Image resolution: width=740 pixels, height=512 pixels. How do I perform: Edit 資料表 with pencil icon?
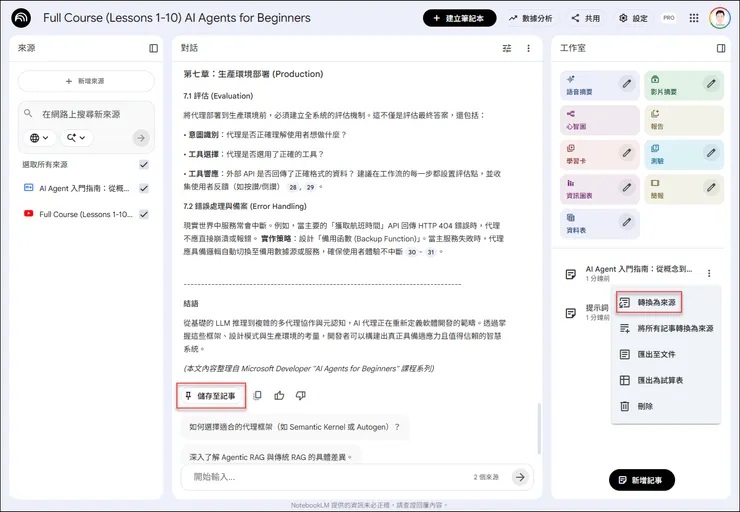(626, 222)
